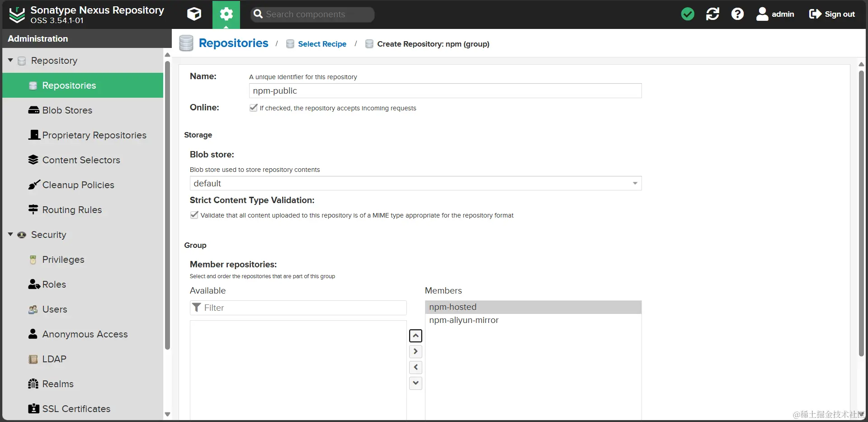Click the green system status checkmark
The height and width of the screenshot is (422, 868).
point(688,14)
